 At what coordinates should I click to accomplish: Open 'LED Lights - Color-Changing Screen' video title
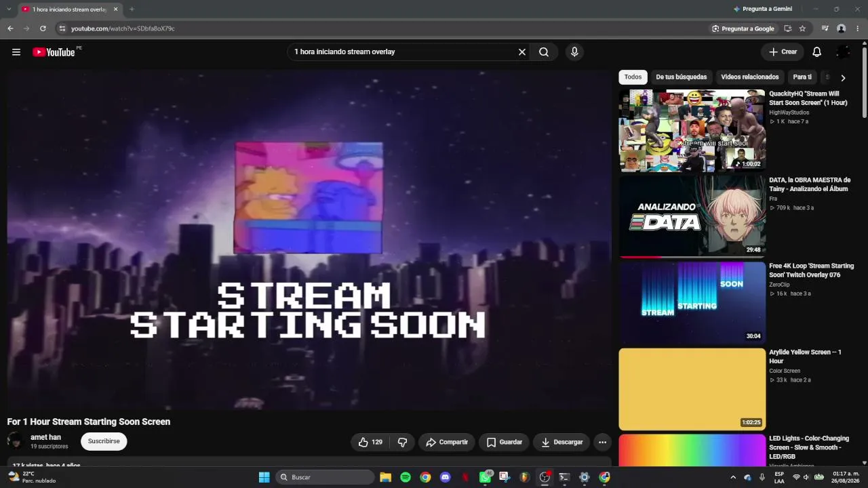(809, 447)
